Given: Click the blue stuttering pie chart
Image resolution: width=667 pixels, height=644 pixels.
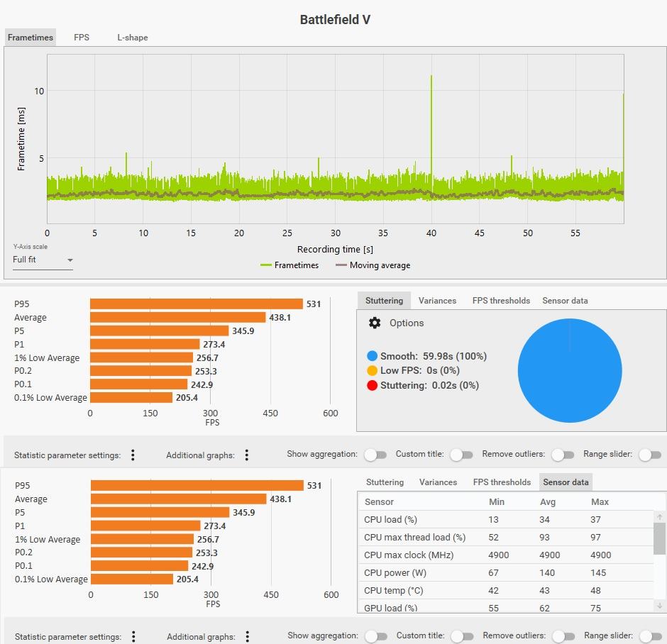Looking at the screenshot, I should coord(570,370).
